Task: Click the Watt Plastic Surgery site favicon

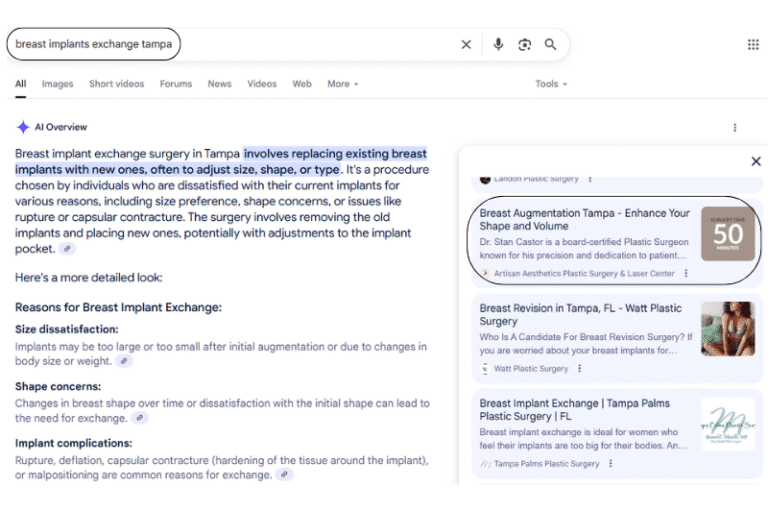Action: pos(485,368)
